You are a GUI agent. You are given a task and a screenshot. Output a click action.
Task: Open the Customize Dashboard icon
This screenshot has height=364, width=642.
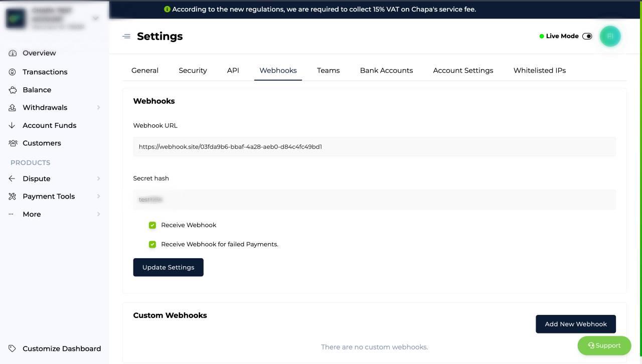[x=13, y=348]
